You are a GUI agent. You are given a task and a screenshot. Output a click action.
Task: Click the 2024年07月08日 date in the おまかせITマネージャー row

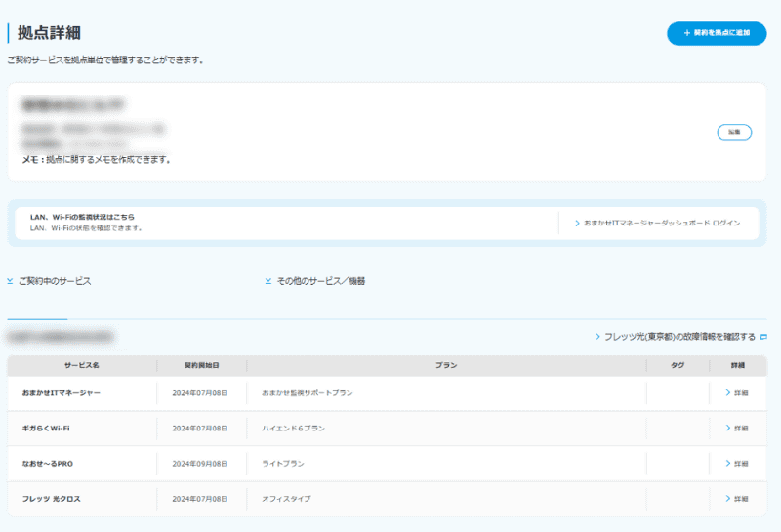pos(200,393)
